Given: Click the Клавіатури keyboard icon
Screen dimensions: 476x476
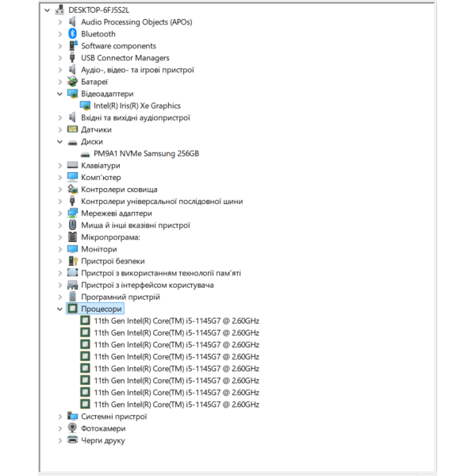Looking at the screenshot, I should (72, 165).
